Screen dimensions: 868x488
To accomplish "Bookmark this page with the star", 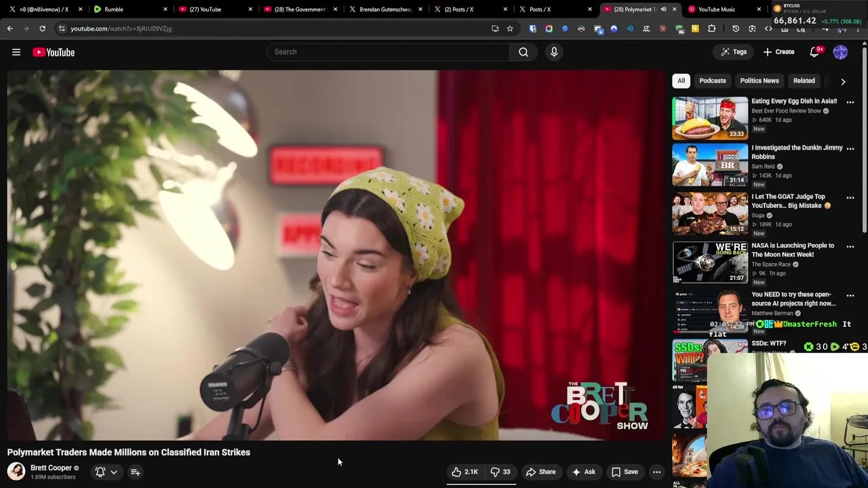I will pos(510,28).
